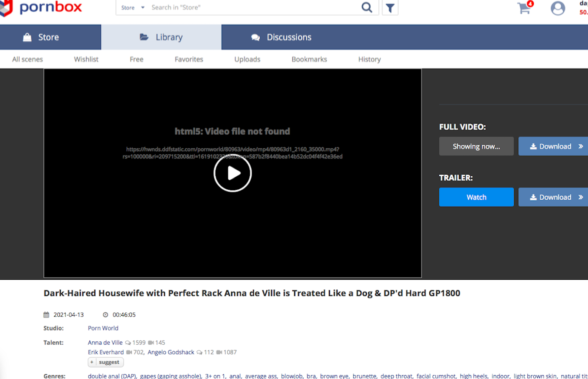Click the Showing now button
This screenshot has width=588, height=379.
pyautogui.click(x=476, y=146)
